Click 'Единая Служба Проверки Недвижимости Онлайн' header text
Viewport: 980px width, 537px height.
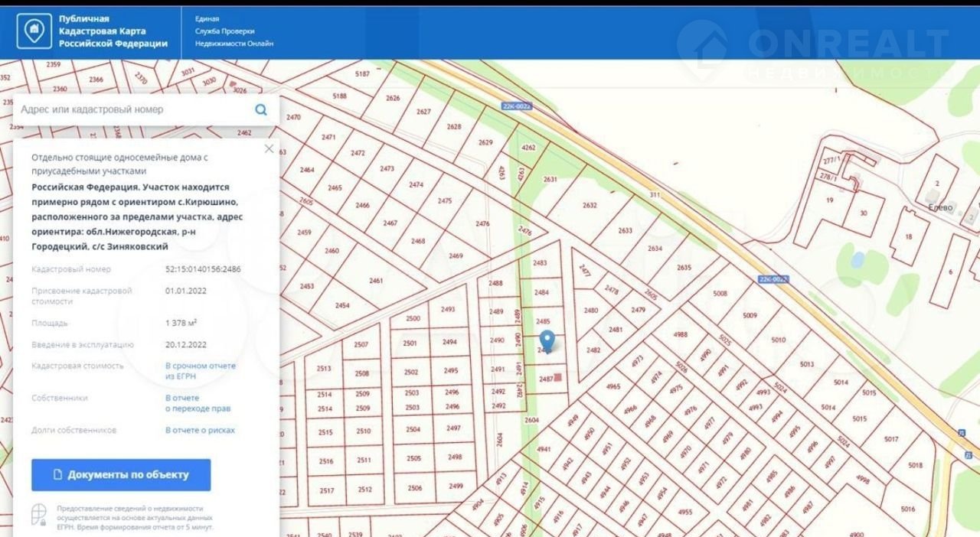(234, 31)
